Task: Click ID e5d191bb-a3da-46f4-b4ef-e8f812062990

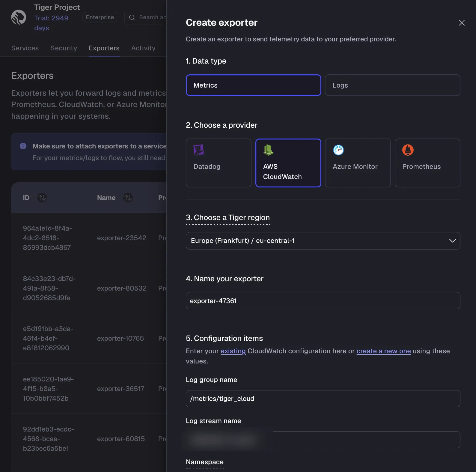Action: 48,339
